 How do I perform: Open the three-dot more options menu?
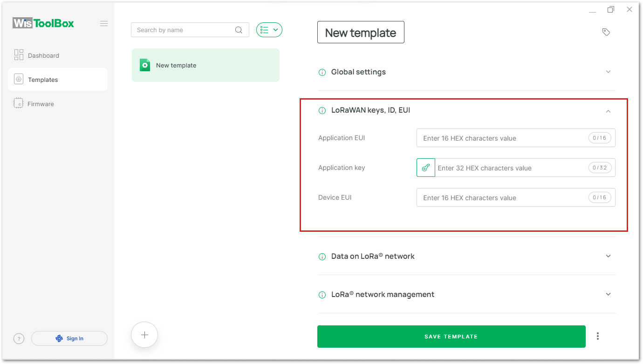pyautogui.click(x=598, y=336)
